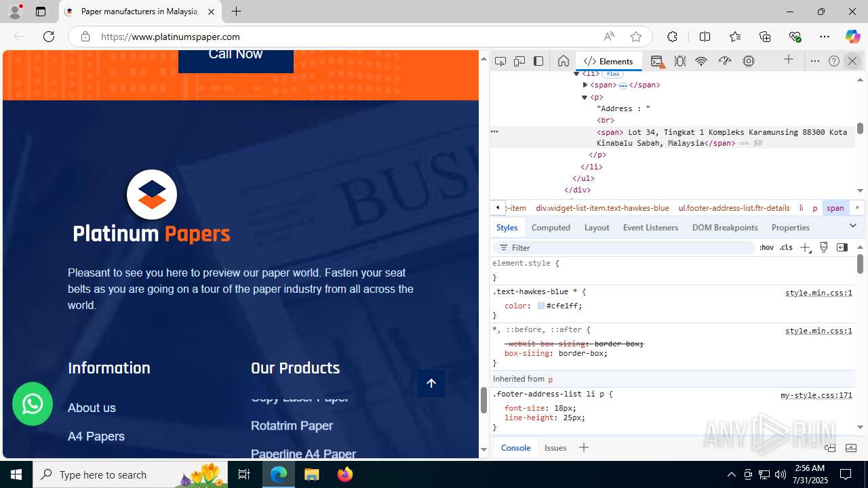This screenshot has height=488, width=868.
Task: Toggle the .cls element classes panel
Action: tap(786, 247)
